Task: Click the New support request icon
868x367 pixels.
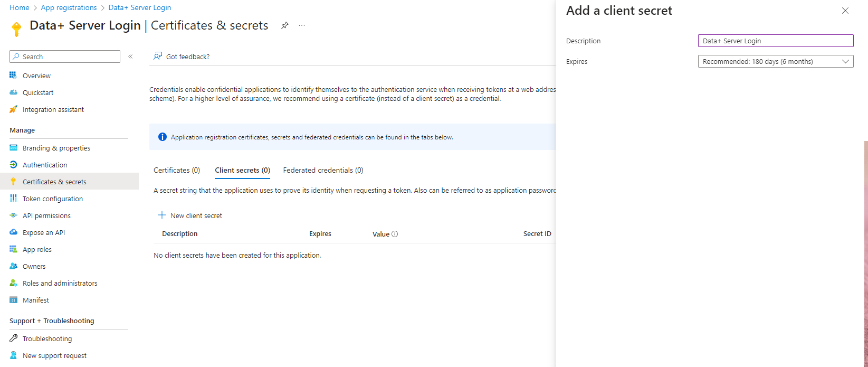Action: (x=13, y=355)
